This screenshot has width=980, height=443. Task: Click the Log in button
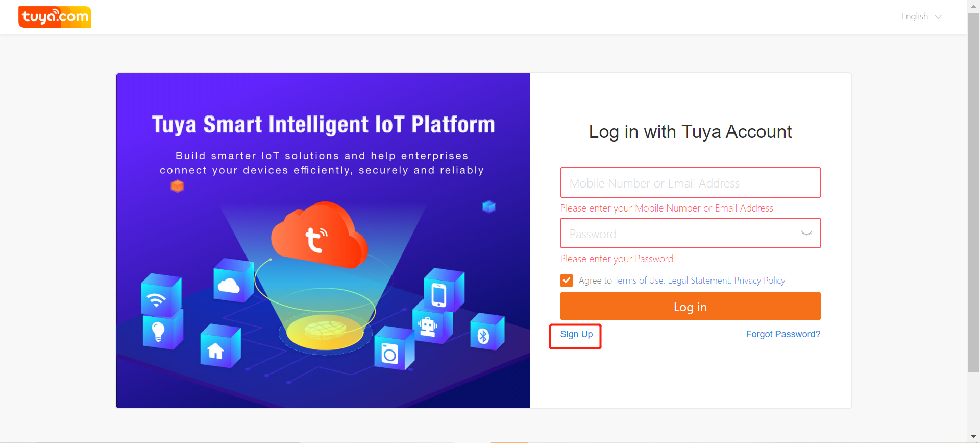pyautogui.click(x=690, y=306)
